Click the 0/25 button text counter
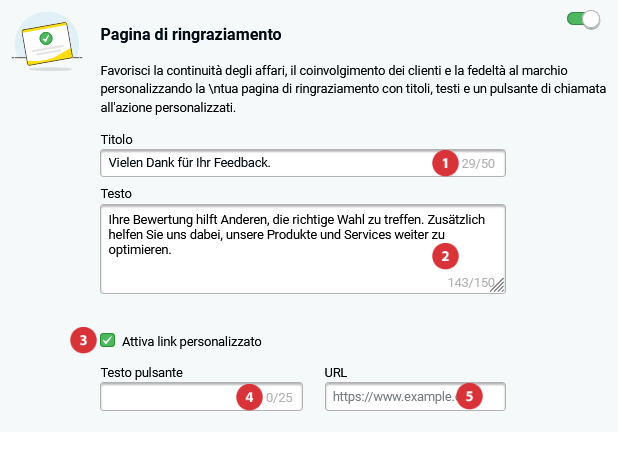 [279, 397]
